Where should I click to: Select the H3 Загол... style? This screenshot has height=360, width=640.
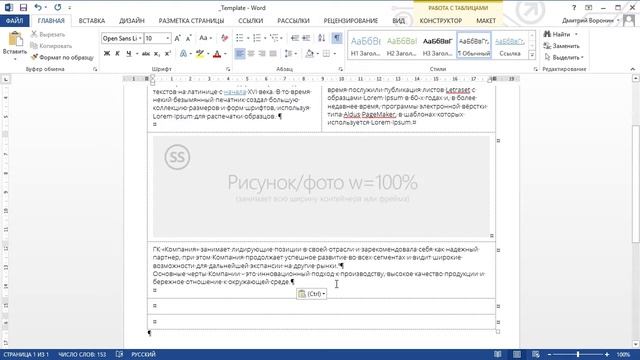point(438,46)
